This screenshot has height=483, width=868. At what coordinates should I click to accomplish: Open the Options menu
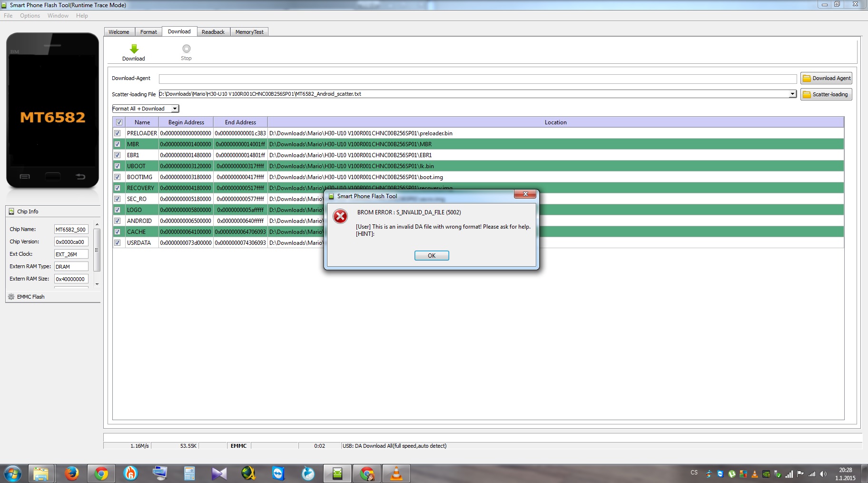30,16
